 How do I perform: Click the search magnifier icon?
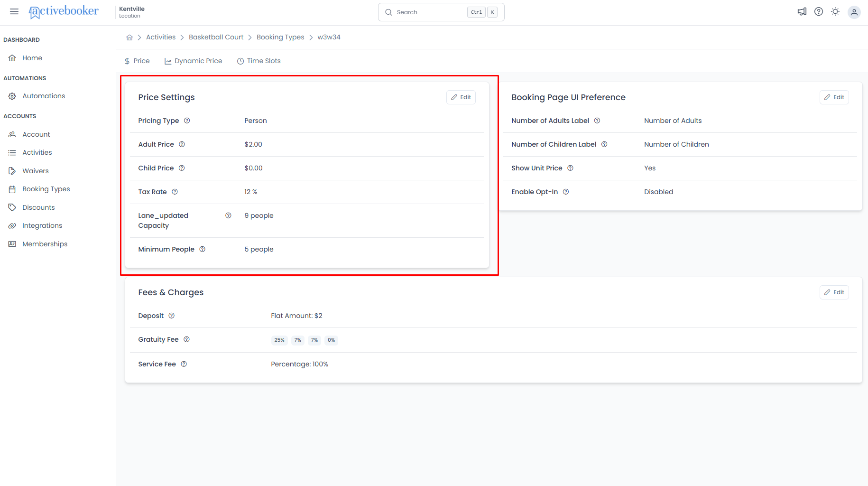tap(388, 12)
